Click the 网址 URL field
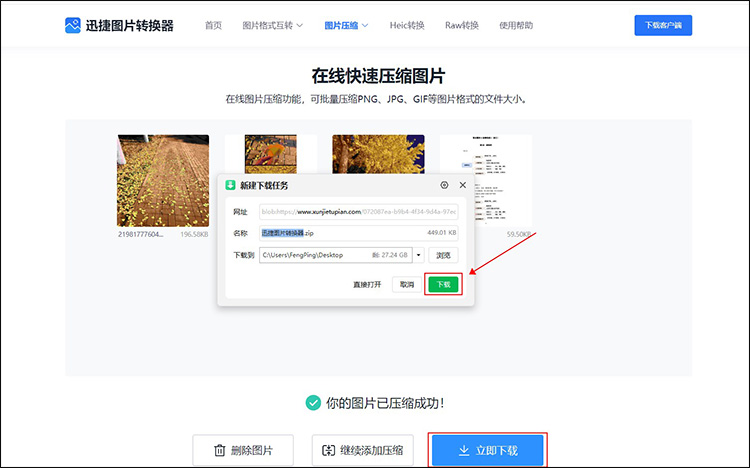The width and height of the screenshot is (750, 468). tap(359, 212)
